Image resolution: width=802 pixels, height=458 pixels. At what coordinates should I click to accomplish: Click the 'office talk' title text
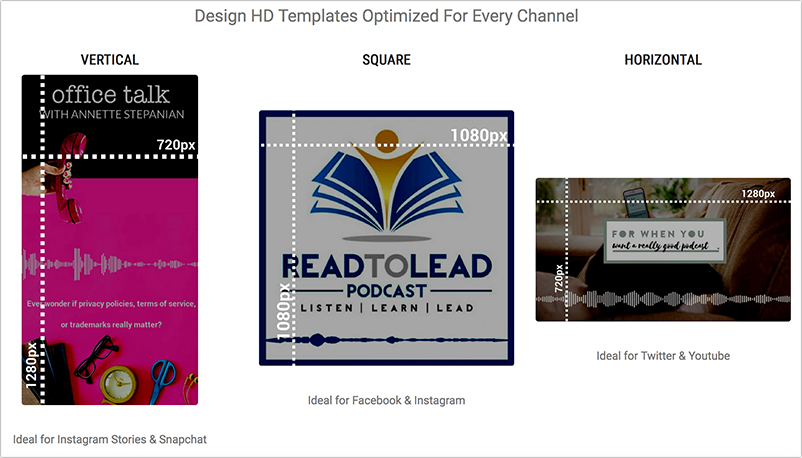pos(110,95)
